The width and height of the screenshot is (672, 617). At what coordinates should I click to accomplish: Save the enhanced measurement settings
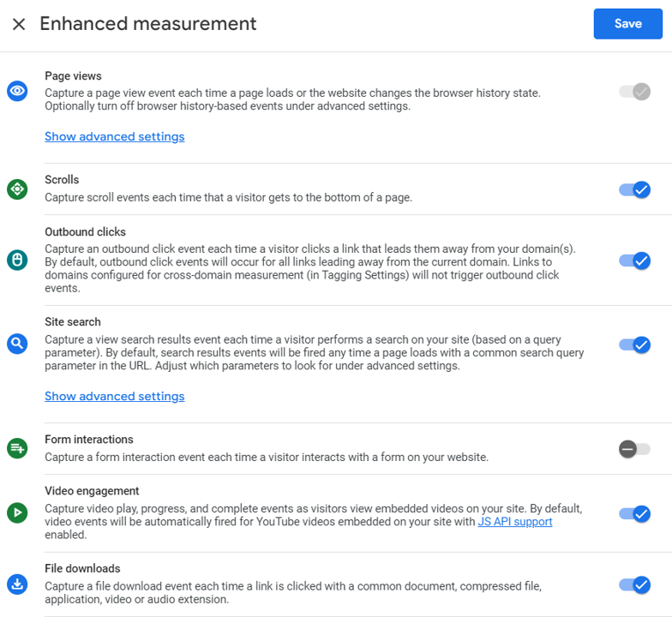[627, 24]
